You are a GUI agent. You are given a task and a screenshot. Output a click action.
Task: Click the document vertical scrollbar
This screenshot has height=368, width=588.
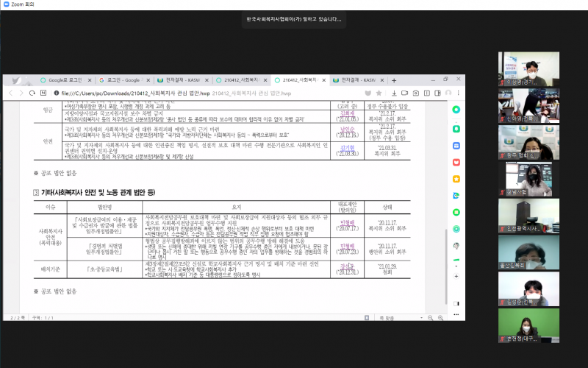pyautogui.click(x=446, y=266)
